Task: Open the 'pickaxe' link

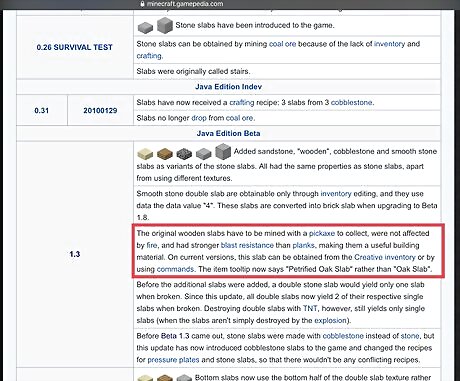Action: (x=322, y=233)
